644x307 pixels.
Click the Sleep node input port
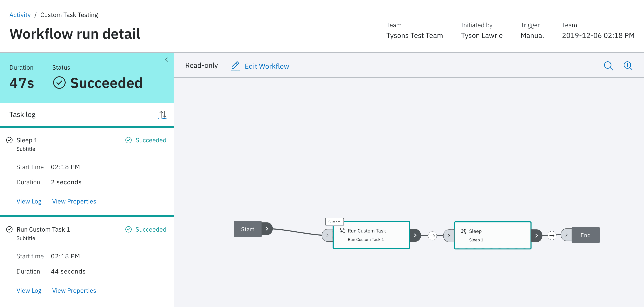tap(449, 236)
